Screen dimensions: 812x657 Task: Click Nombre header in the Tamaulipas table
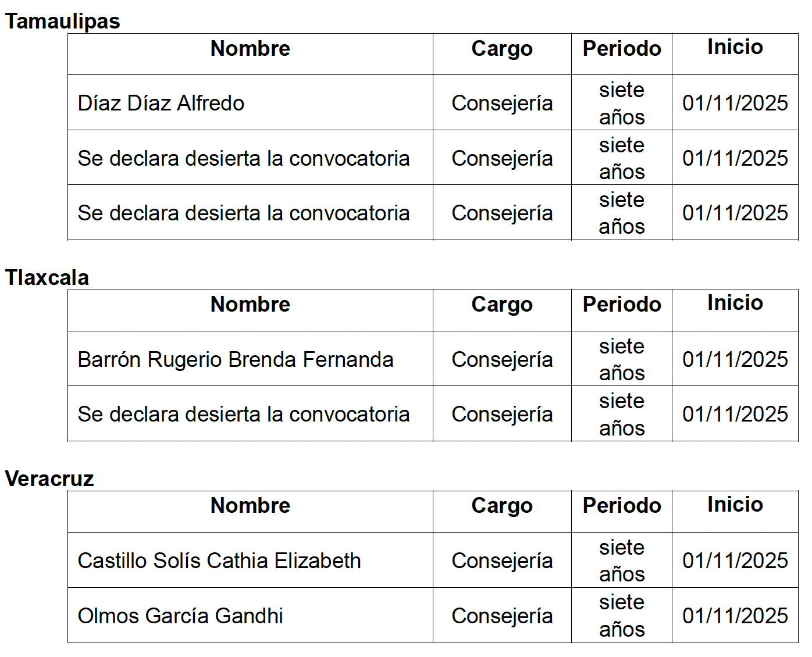tap(250, 49)
